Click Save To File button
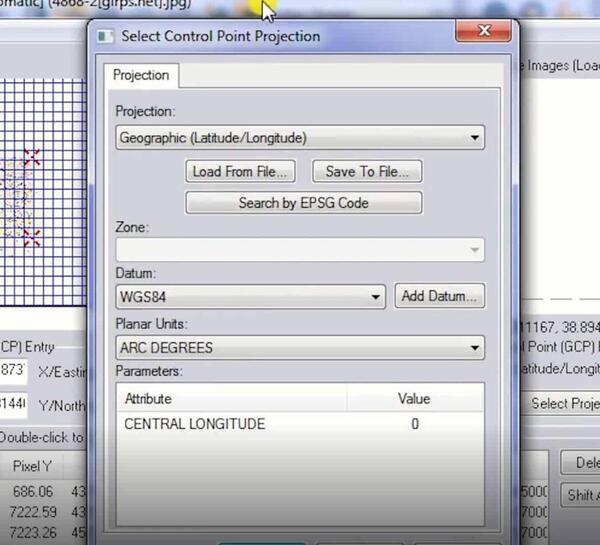The image size is (600, 545). point(367,171)
